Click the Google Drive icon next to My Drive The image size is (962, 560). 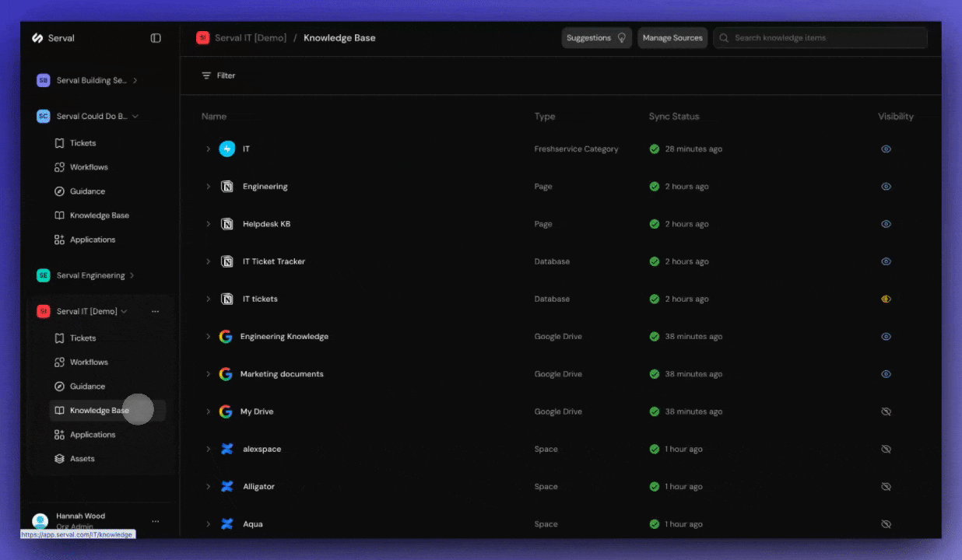[x=225, y=411]
